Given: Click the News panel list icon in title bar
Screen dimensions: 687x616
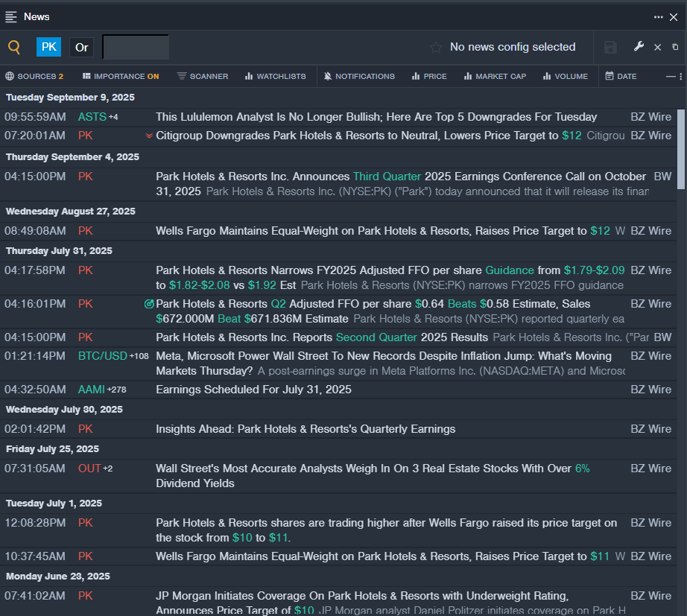Looking at the screenshot, I should (11, 16).
